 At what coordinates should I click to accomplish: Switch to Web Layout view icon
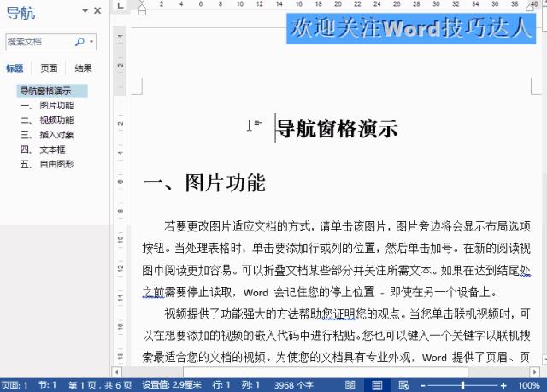pyautogui.click(x=403, y=385)
